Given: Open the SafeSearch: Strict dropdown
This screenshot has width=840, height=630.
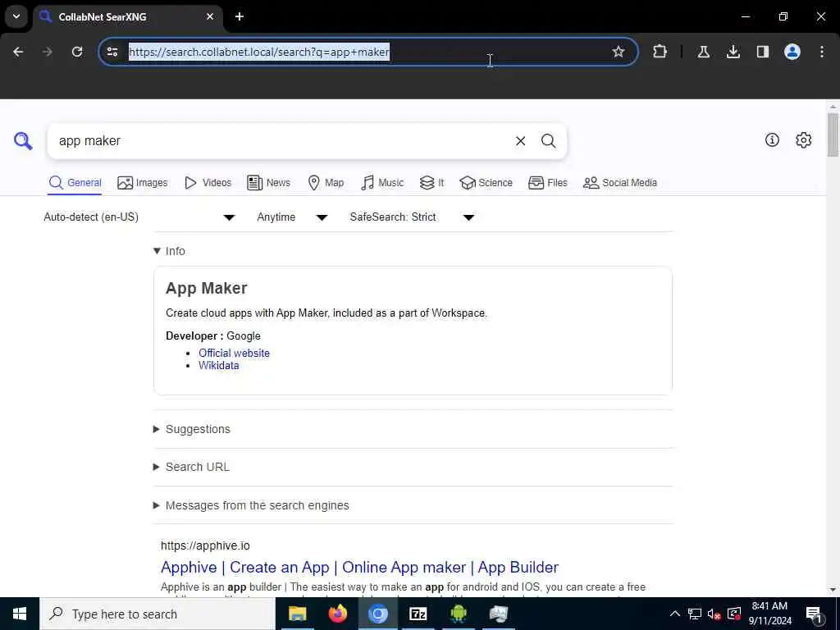Looking at the screenshot, I should (412, 217).
